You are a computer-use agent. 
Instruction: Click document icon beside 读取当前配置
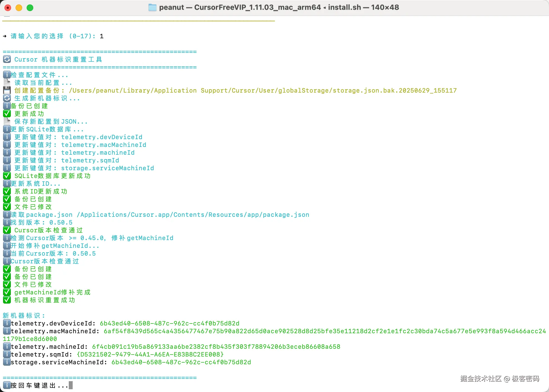point(7,83)
